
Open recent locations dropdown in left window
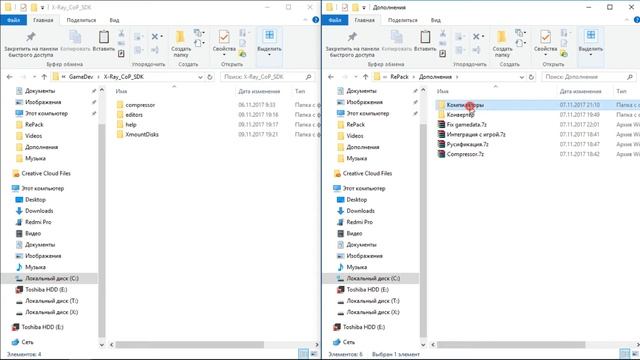[x=34, y=77]
